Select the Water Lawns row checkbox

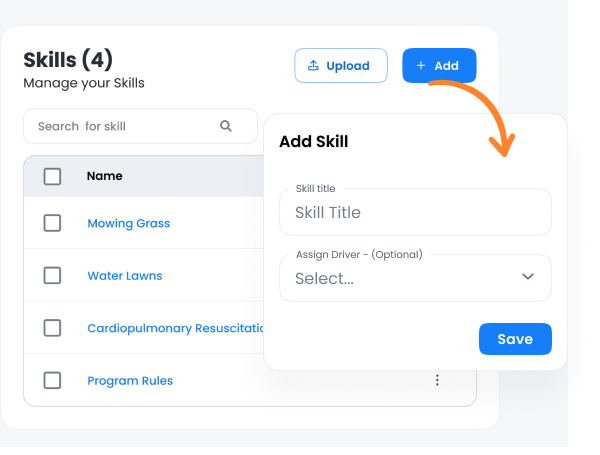[x=52, y=275]
